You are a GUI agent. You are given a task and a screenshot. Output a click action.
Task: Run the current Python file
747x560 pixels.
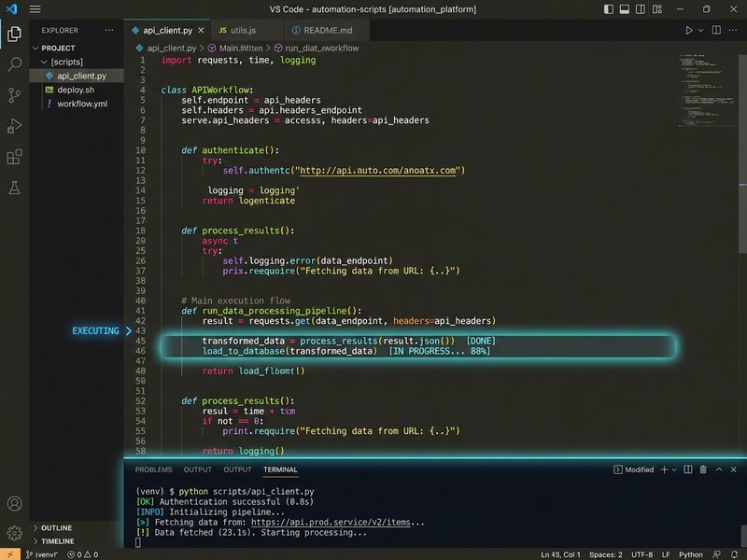(x=689, y=30)
